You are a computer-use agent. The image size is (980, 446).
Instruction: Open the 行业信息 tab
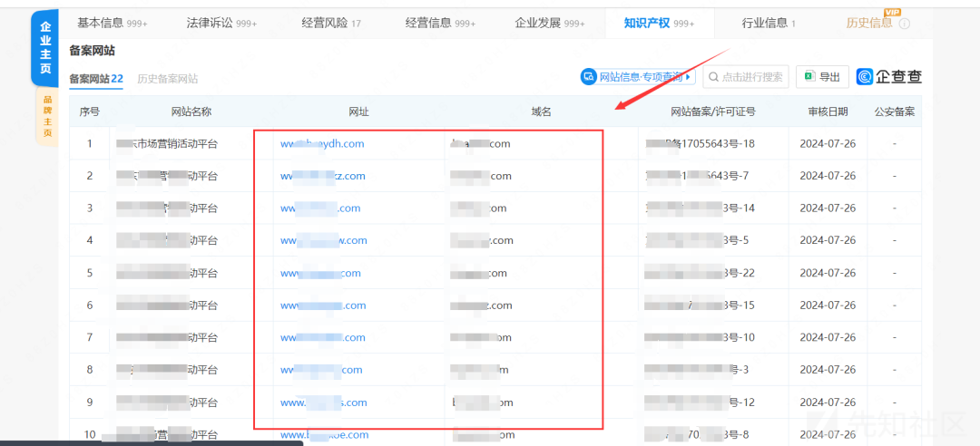click(769, 23)
